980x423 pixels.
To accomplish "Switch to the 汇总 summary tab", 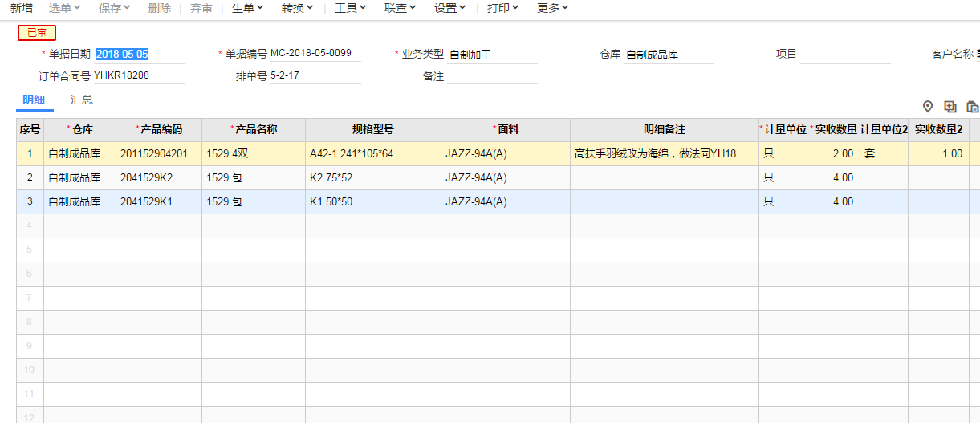I will [x=82, y=100].
